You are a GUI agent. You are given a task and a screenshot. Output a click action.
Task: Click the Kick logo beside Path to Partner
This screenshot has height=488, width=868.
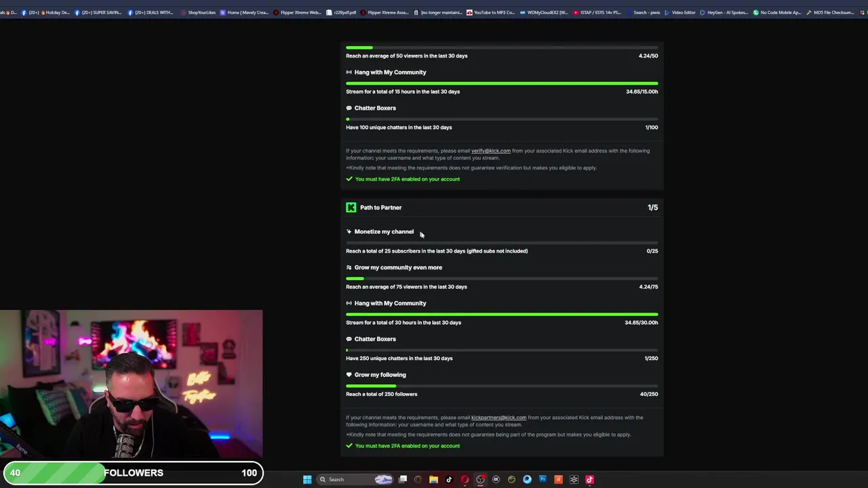(x=351, y=207)
